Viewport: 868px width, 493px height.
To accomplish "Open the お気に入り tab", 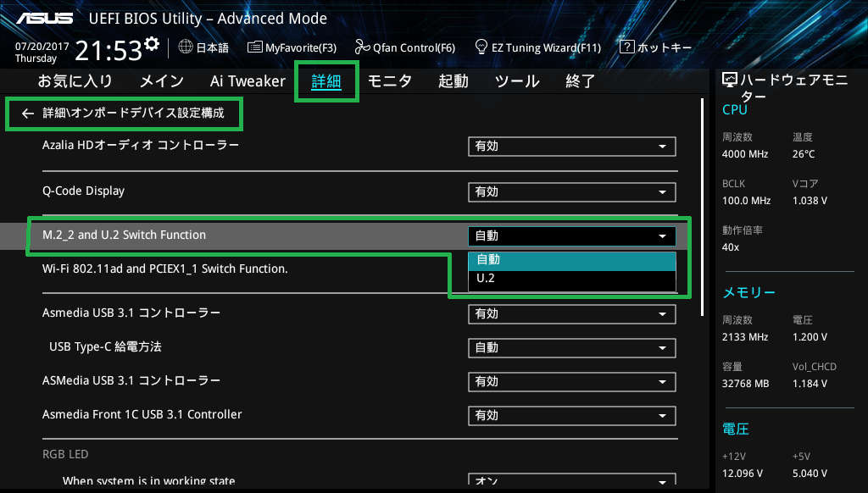I will (x=75, y=81).
